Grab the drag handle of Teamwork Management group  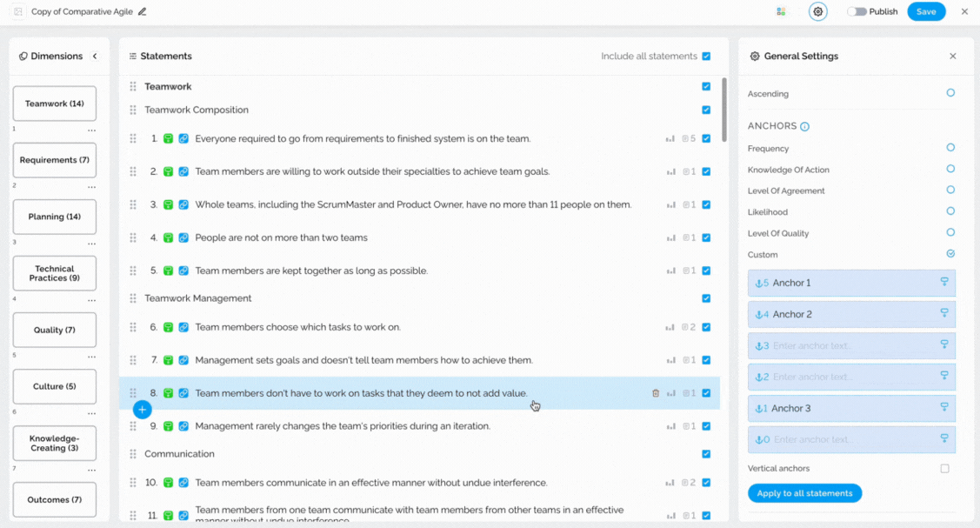133,298
